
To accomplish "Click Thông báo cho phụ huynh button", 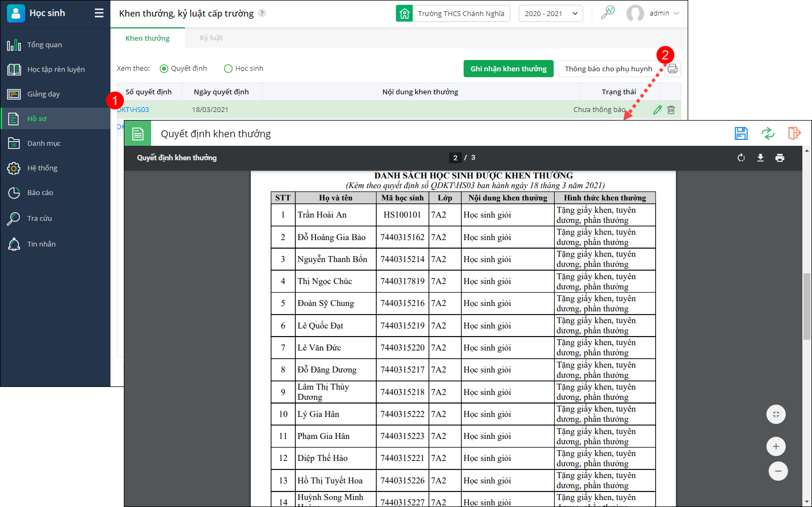I will (608, 69).
